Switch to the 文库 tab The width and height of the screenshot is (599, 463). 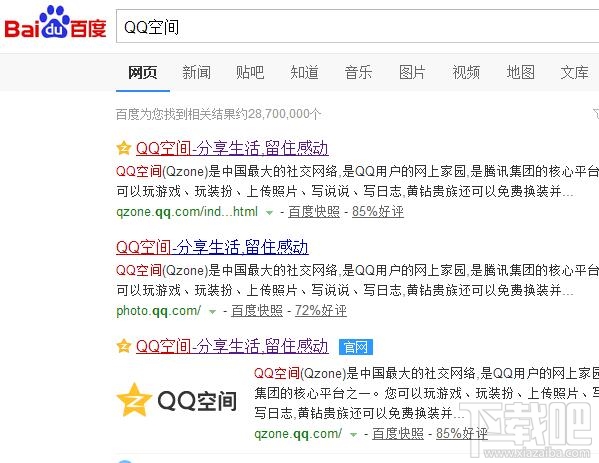pyautogui.click(x=574, y=72)
